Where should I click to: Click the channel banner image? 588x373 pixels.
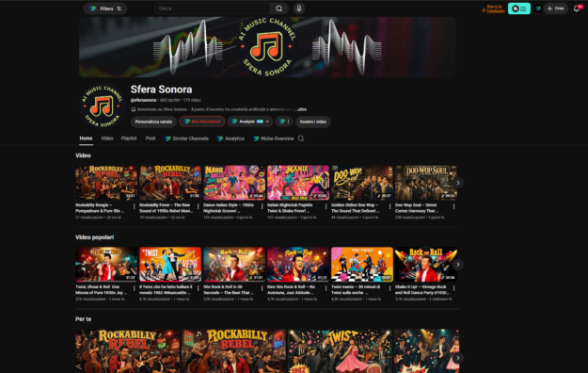pos(267,47)
